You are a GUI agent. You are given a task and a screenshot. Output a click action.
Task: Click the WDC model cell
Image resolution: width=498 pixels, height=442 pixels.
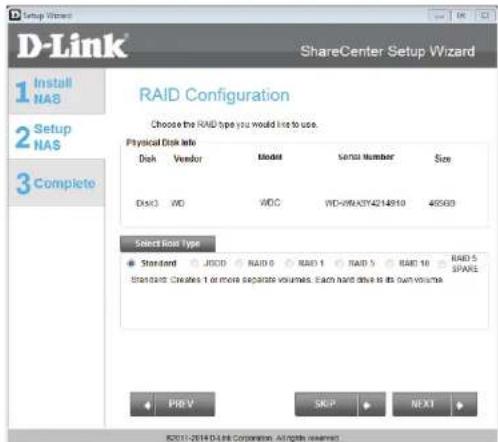pos(270,203)
